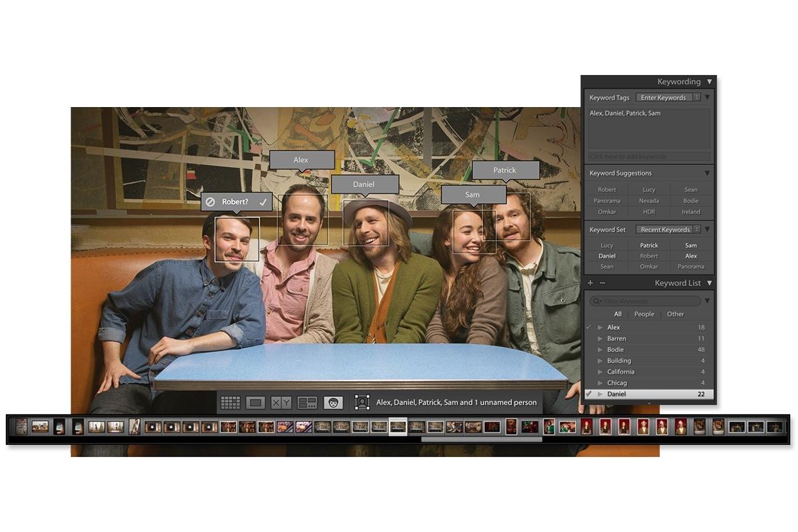Remove keyword with the minus icon
798x532 pixels.
click(602, 283)
